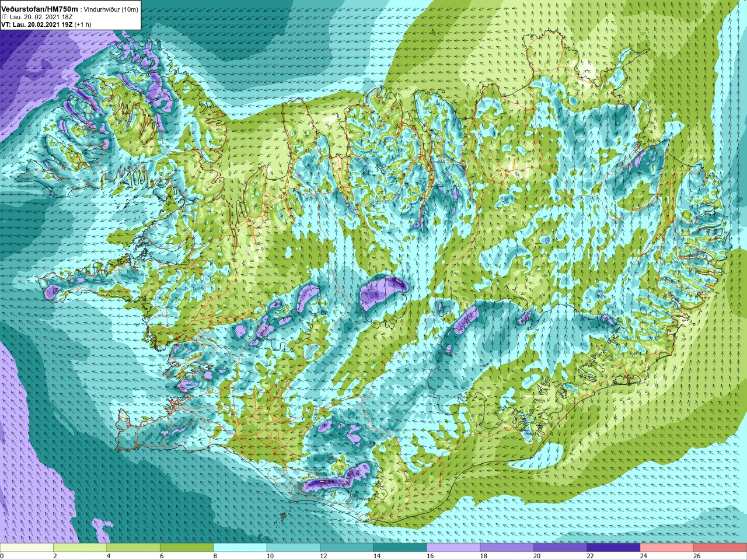Screen dimensions: 747x560
Task: Click the legend scale number 10
Action: point(270,556)
